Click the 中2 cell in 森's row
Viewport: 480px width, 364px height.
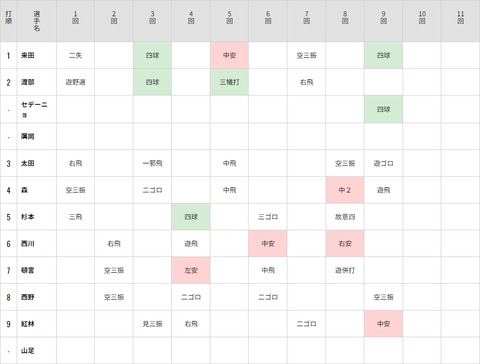click(345, 190)
